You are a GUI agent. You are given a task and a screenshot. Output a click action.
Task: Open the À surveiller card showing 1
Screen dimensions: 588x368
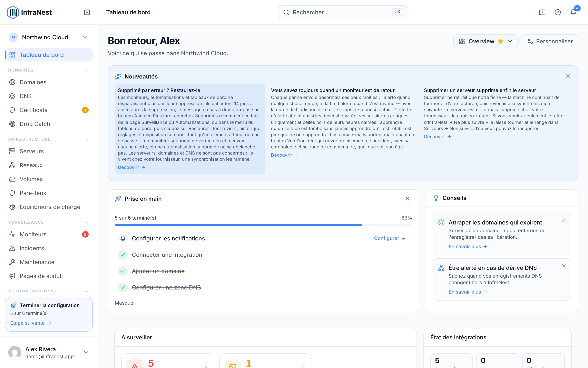tap(265, 361)
